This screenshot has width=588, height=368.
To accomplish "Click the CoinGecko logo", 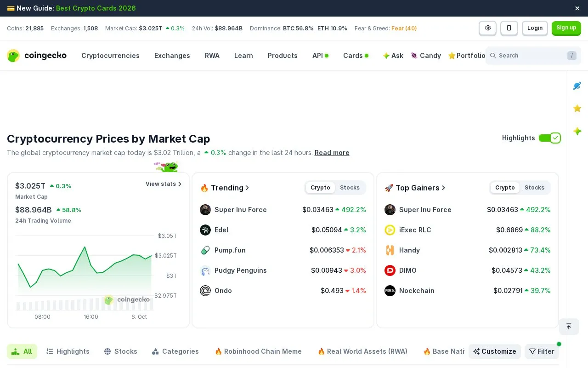I will [x=37, y=56].
